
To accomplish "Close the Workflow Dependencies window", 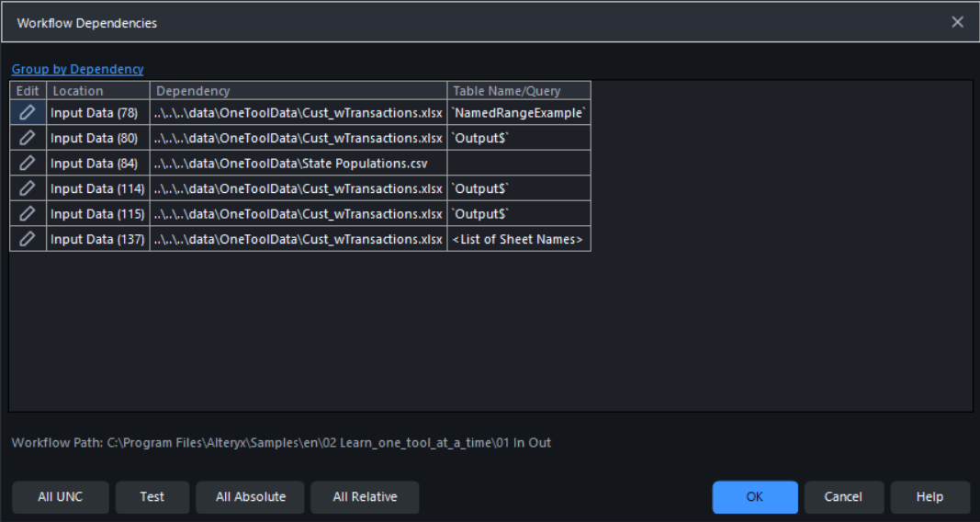I will [958, 22].
